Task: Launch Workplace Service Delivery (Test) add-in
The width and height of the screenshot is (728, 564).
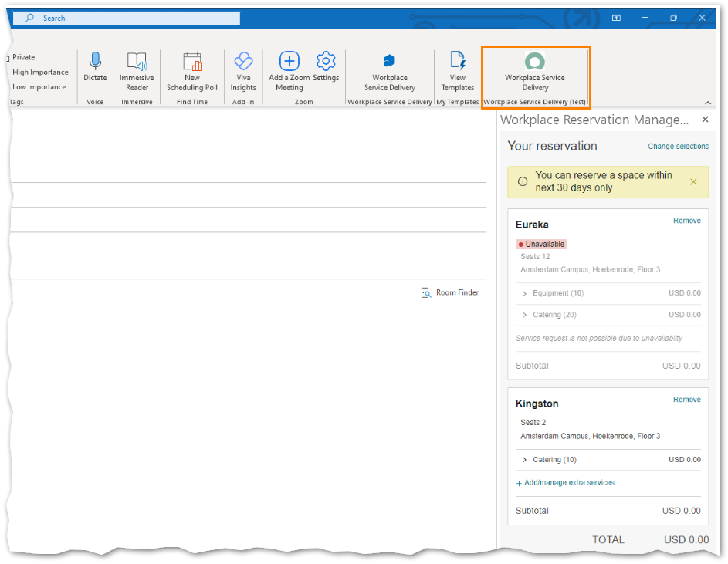Action: click(x=534, y=62)
